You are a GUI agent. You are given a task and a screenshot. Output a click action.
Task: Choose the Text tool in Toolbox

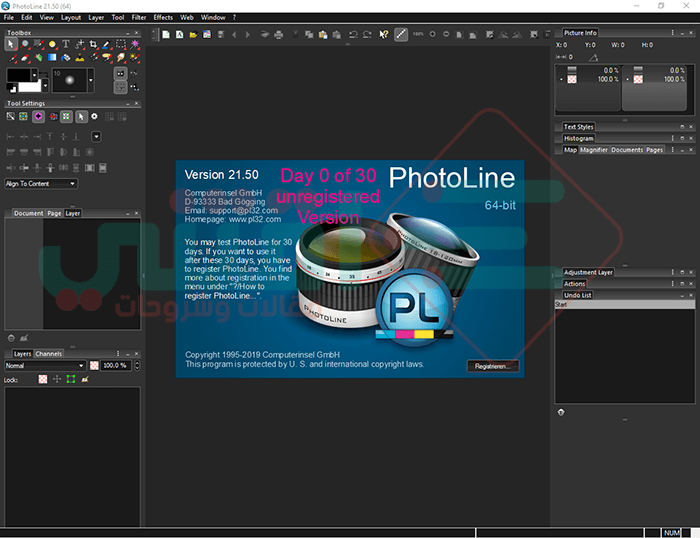click(66, 44)
